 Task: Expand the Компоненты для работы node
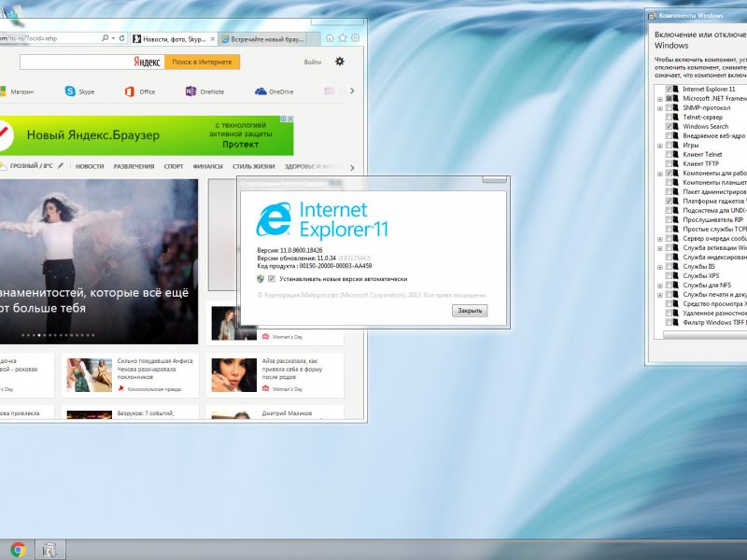(660, 174)
